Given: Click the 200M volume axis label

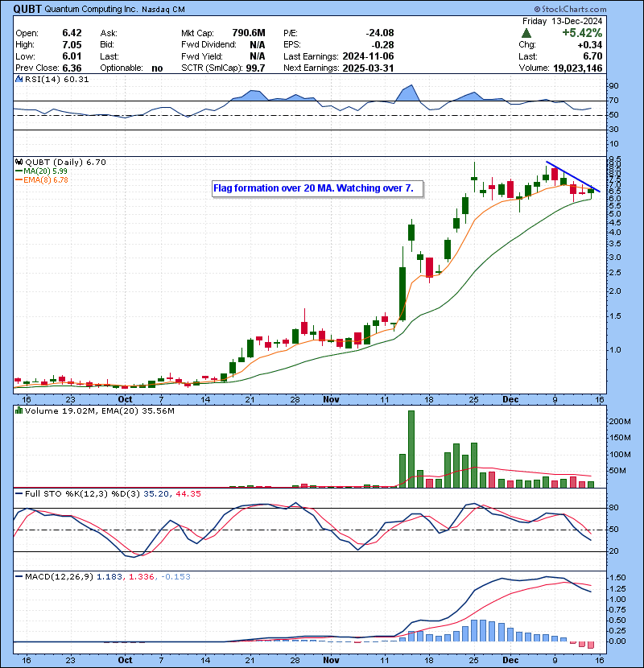Looking at the screenshot, I should pos(620,422).
